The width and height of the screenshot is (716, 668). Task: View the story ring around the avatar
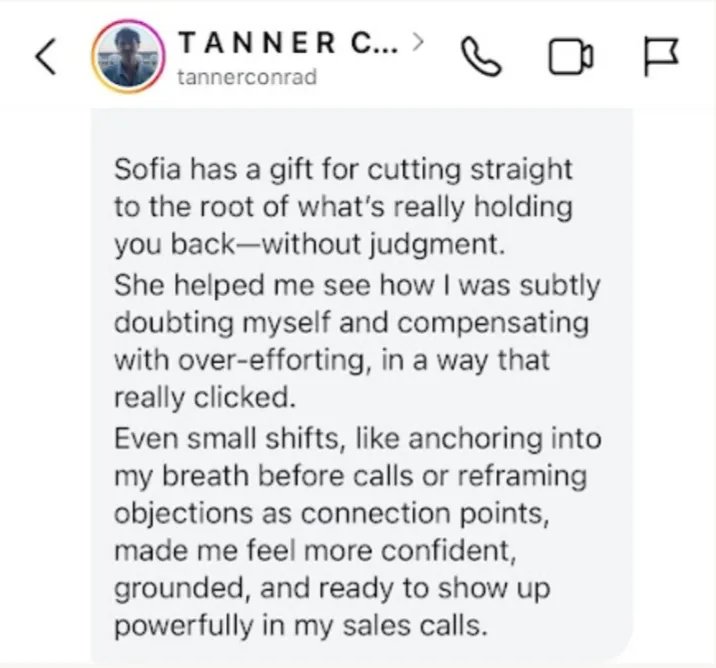click(128, 57)
